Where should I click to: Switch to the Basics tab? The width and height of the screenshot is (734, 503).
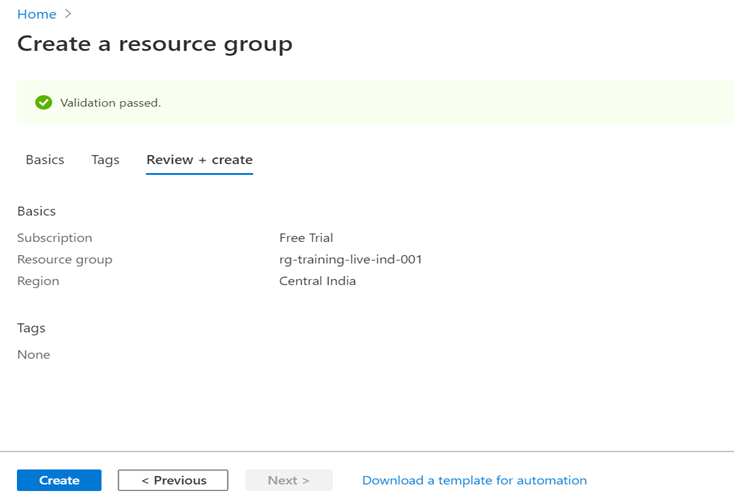(45, 160)
